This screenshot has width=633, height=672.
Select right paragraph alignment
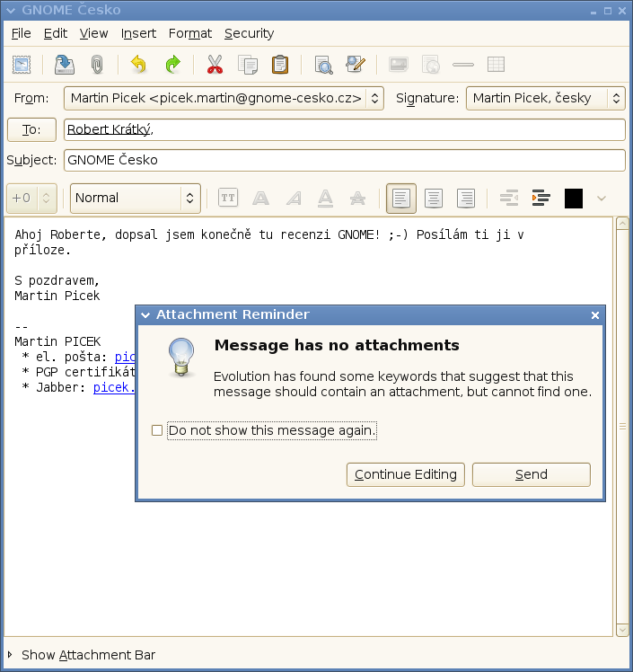coord(465,199)
